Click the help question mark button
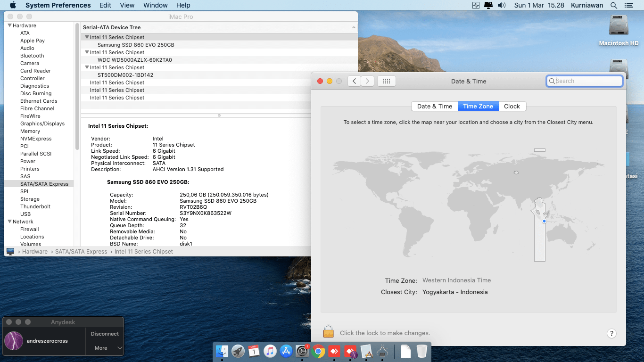The height and width of the screenshot is (362, 644). click(x=611, y=334)
